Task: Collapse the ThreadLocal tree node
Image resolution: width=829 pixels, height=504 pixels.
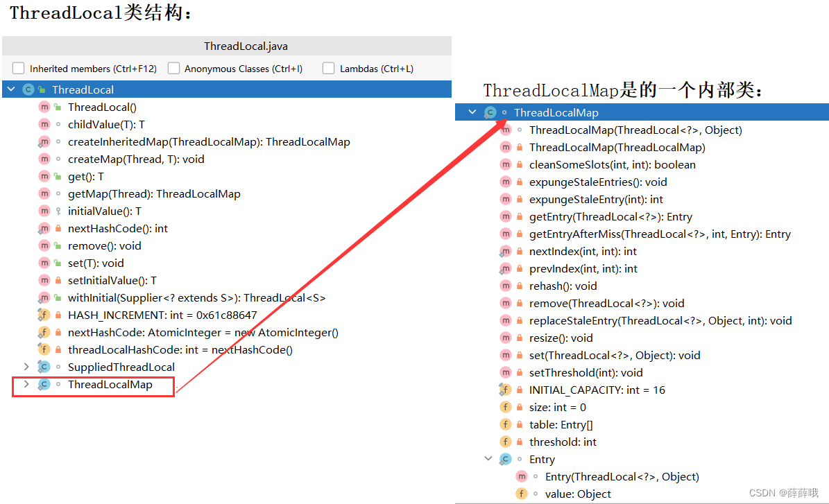Action: 11,89
